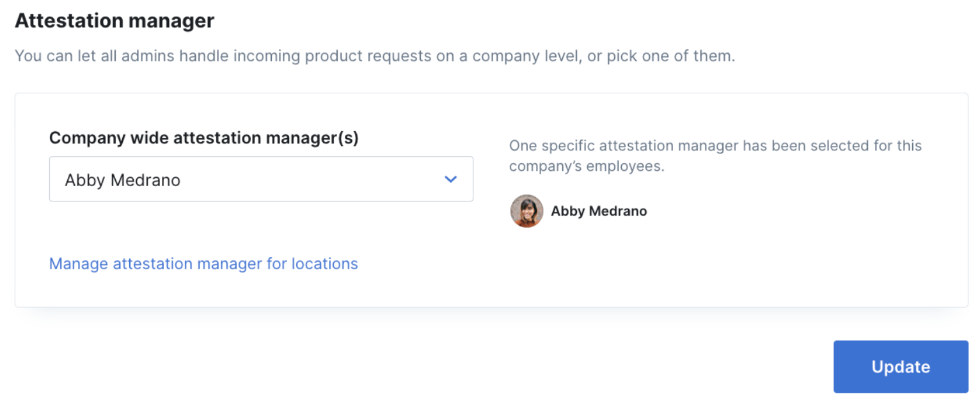Click the blue chevron in the manager dropdown
Viewport: 980px width, 403px height.
pos(451,180)
